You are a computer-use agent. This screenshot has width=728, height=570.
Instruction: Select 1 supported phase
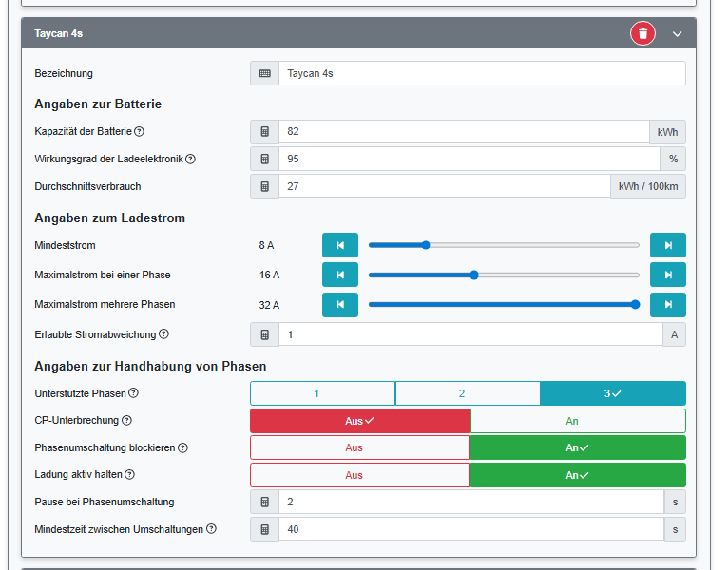pos(323,393)
